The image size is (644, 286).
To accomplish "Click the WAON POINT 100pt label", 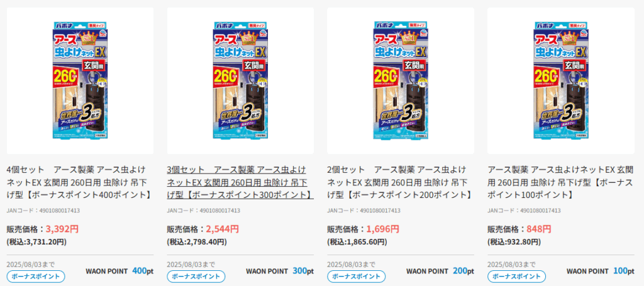I will pos(600,271).
